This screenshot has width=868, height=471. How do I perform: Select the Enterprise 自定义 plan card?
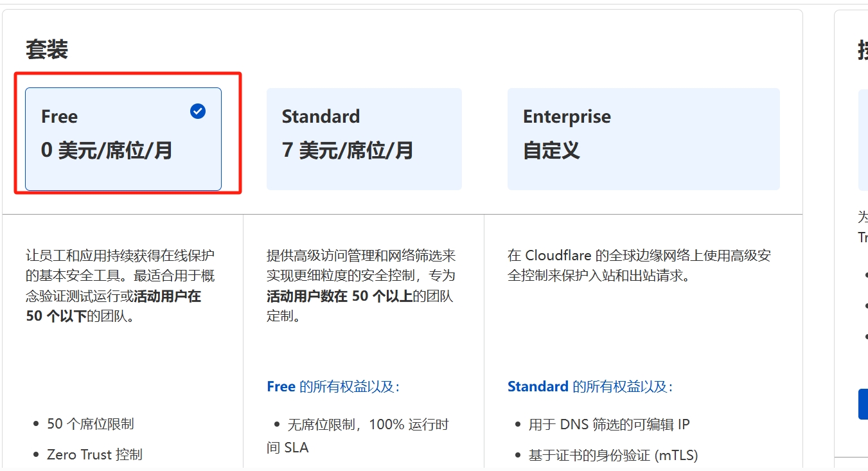tap(643, 139)
